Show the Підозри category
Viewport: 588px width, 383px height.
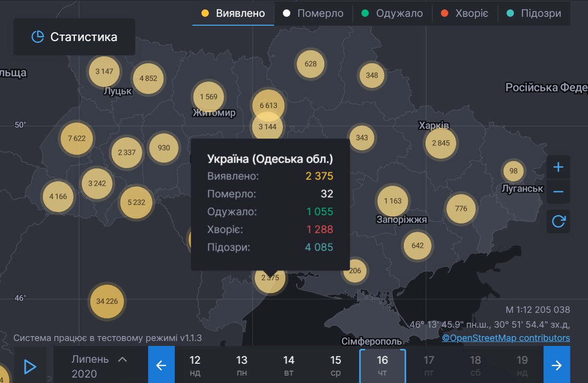pyautogui.click(x=534, y=13)
